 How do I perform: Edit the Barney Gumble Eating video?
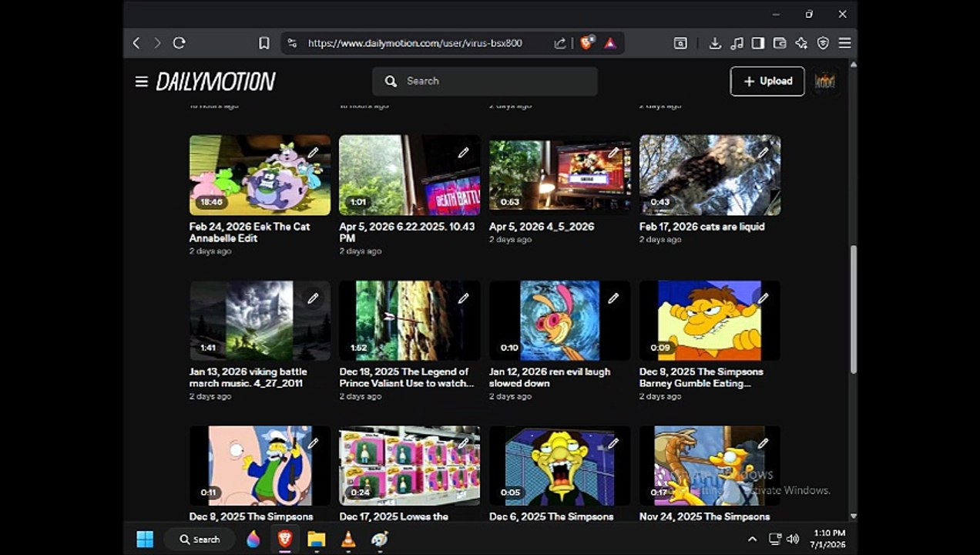763,298
